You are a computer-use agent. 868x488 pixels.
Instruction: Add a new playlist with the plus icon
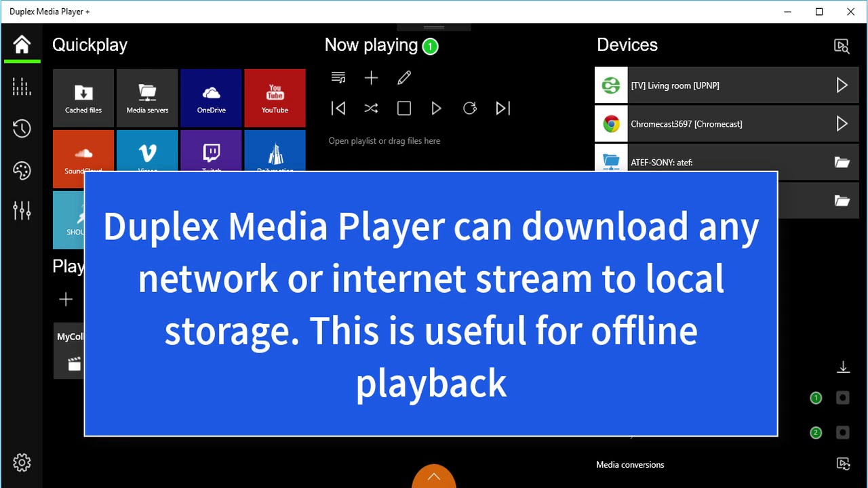(66, 299)
